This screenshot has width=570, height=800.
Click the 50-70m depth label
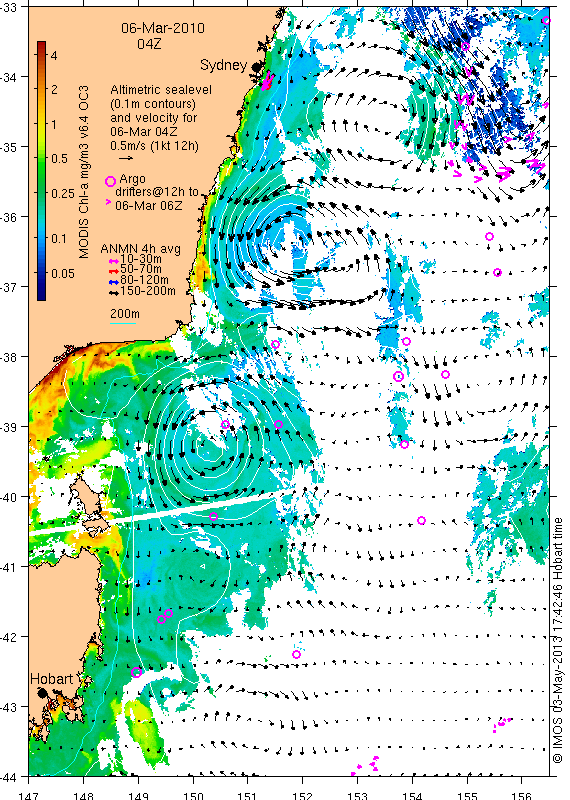[141, 269]
